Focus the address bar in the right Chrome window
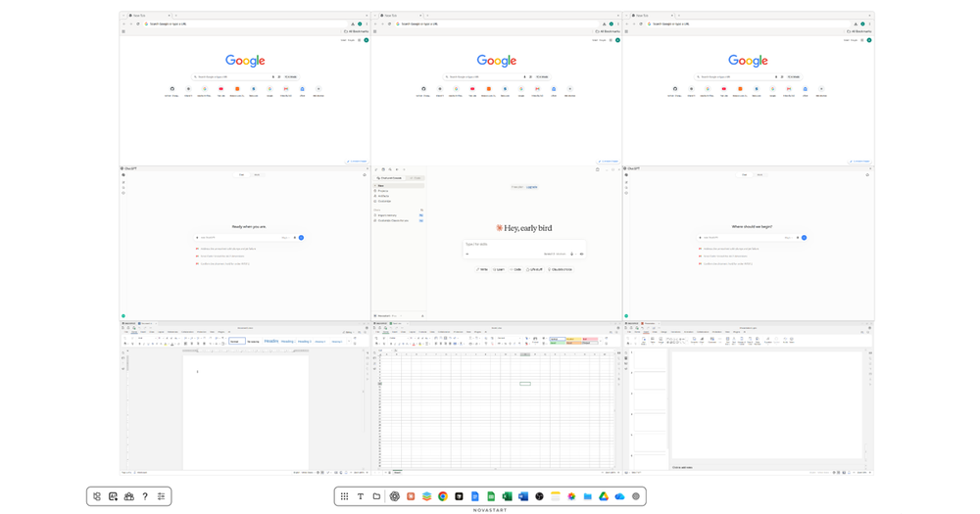This screenshot has height=514, width=980. [749, 23]
